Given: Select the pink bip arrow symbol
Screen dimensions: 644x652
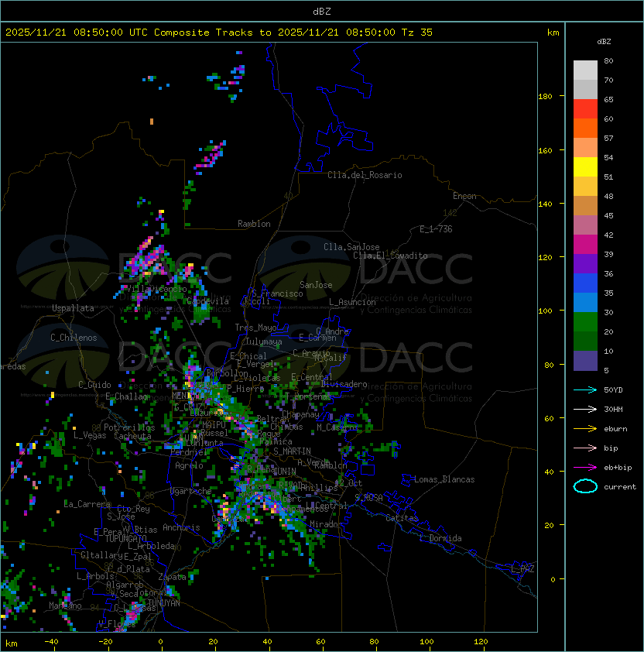Looking at the screenshot, I should click(x=585, y=448).
